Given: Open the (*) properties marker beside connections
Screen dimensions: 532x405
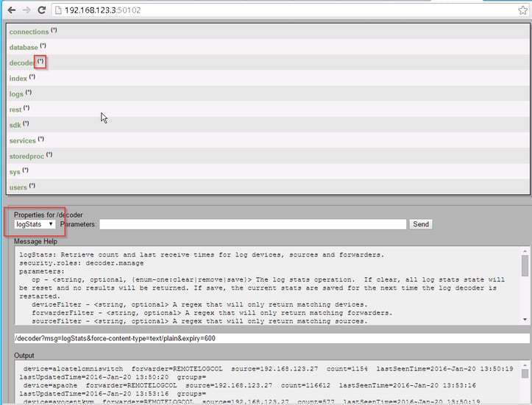Looking at the screenshot, I should (x=54, y=30).
